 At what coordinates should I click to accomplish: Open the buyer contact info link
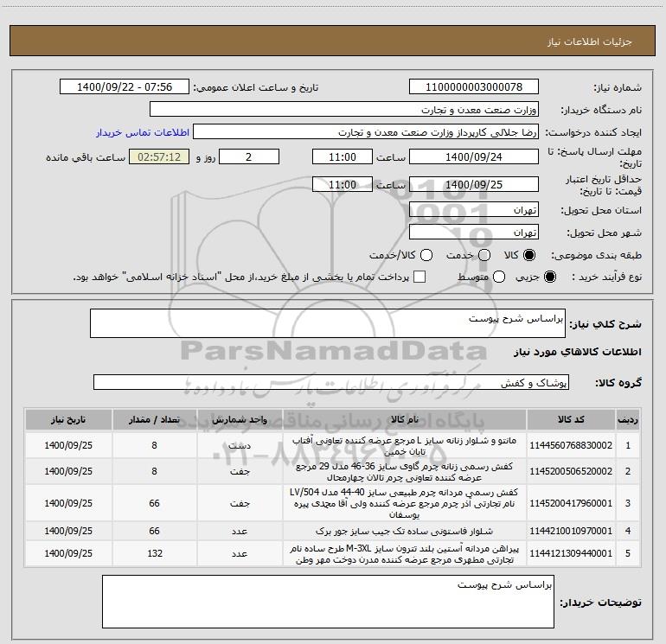tap(143, 132)
